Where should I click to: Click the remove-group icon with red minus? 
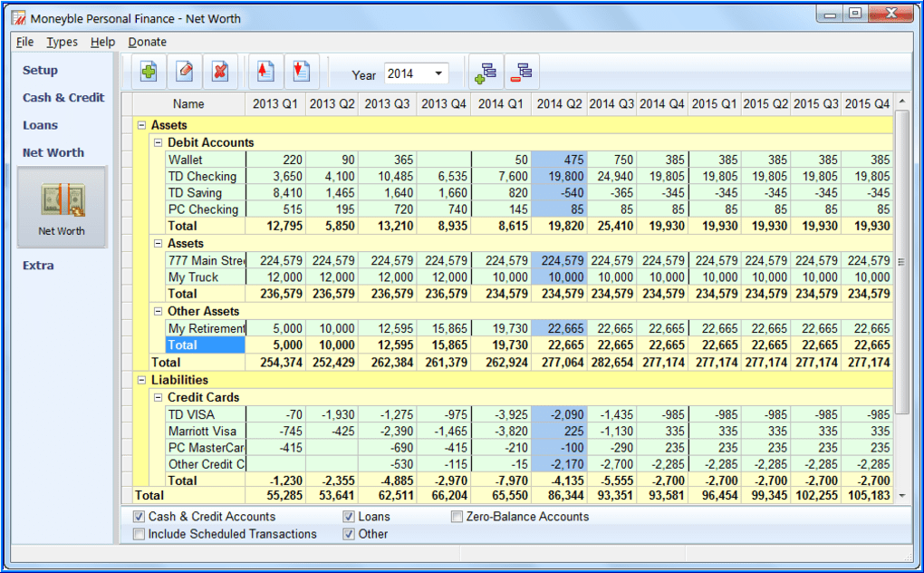point(521,71)
